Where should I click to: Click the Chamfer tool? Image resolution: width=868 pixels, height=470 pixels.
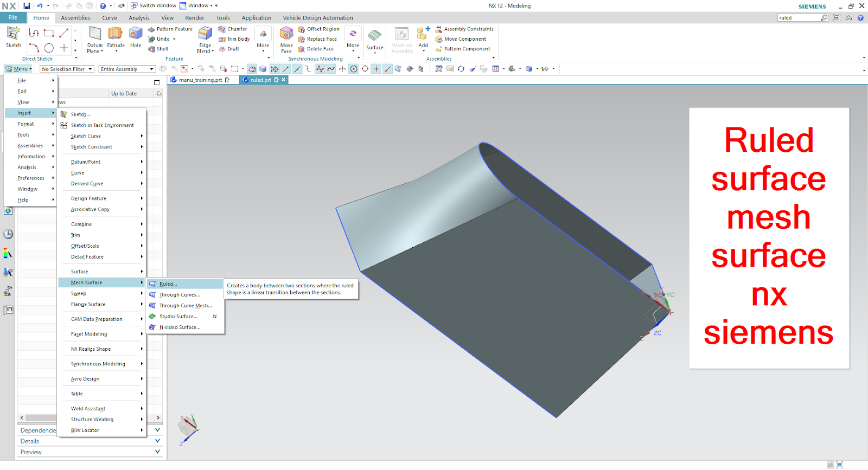click(233, 29)
